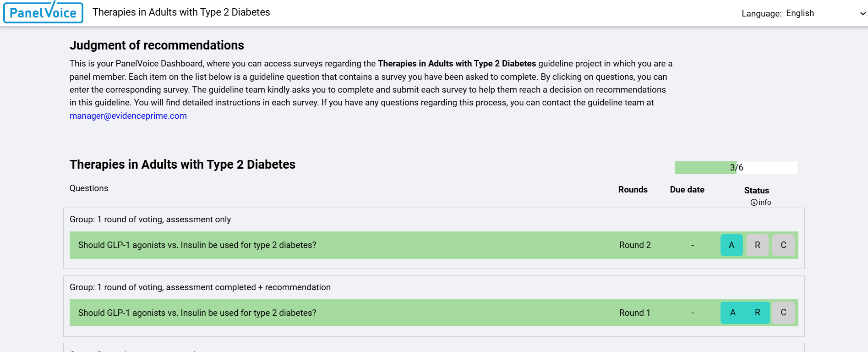Open the manager@evidenceprime.com email link

tap(128, 116)
